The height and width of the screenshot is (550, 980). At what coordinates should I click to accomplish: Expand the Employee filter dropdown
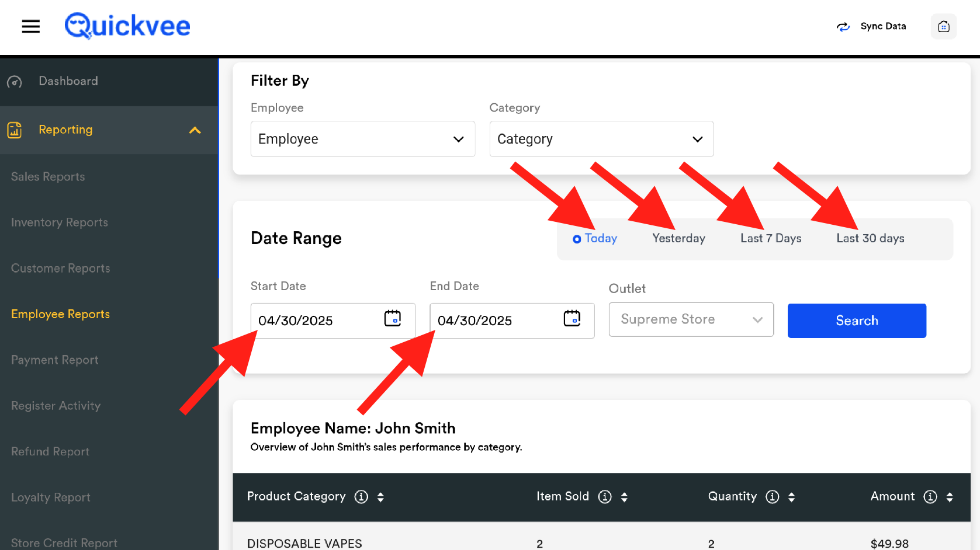[362, 139]
